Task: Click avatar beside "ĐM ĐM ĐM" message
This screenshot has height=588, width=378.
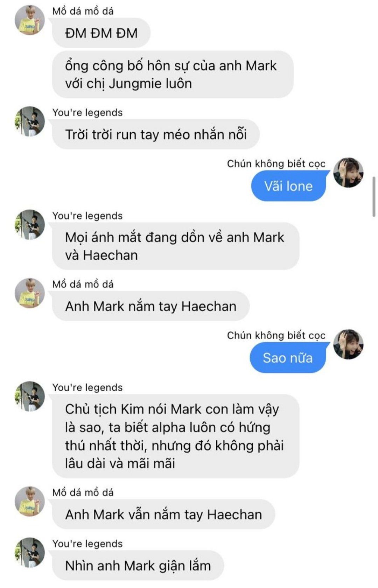Action: click(30, 20)
